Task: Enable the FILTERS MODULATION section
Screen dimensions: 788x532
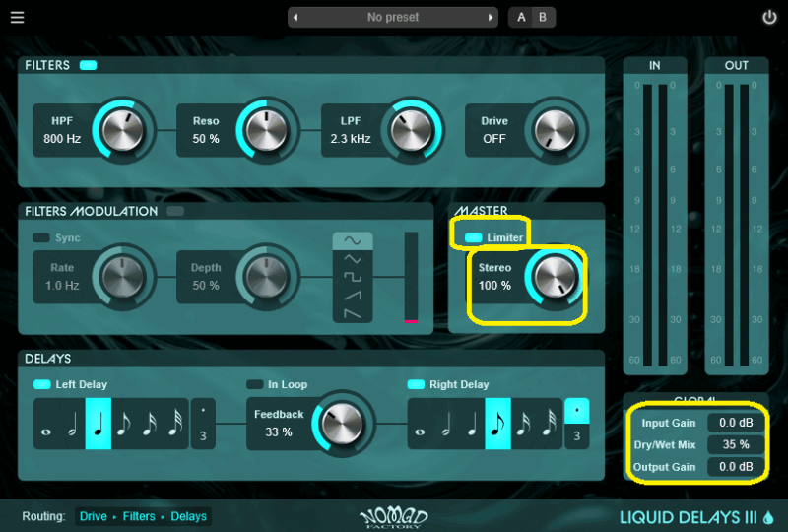Action: click(175, 211)
